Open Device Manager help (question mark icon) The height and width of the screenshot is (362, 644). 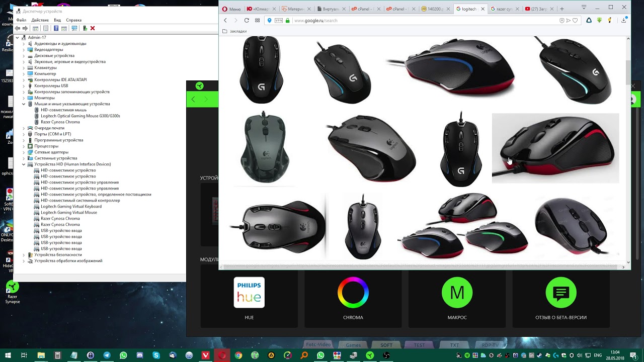click(56, 28)
